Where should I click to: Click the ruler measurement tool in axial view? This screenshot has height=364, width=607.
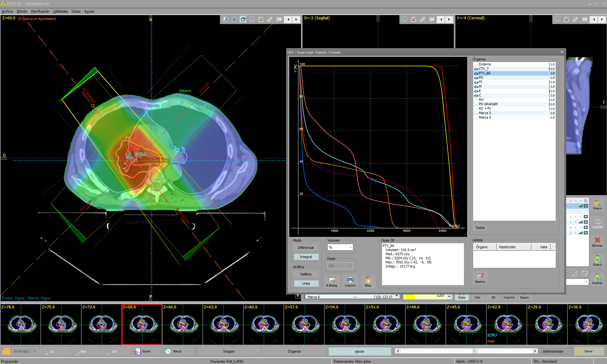click(x=270, y=20)
